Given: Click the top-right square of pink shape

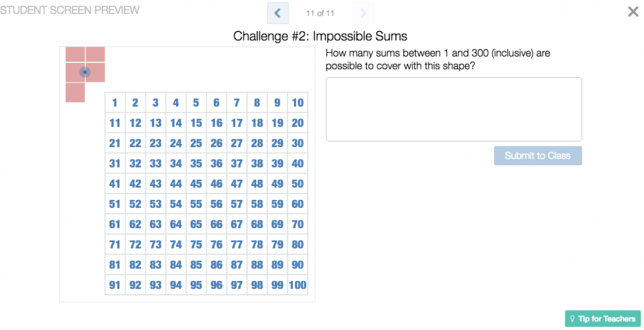Looking at the screenshot, I should 96,54.
